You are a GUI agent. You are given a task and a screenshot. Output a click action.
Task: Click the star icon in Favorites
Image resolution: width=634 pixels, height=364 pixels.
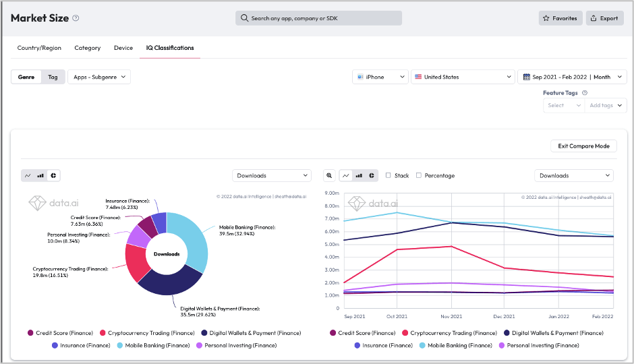[x=546, y=18]
